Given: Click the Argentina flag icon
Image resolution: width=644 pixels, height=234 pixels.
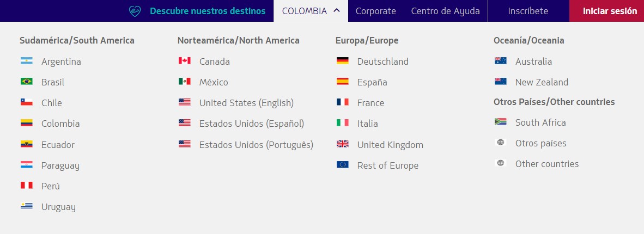Looking at the screenshot, I should point(26,61).
